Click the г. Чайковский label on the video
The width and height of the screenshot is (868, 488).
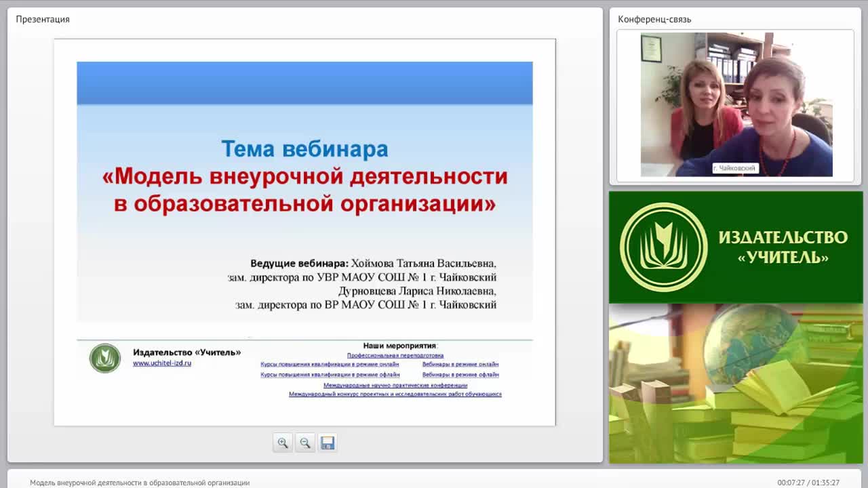[734, 167]
